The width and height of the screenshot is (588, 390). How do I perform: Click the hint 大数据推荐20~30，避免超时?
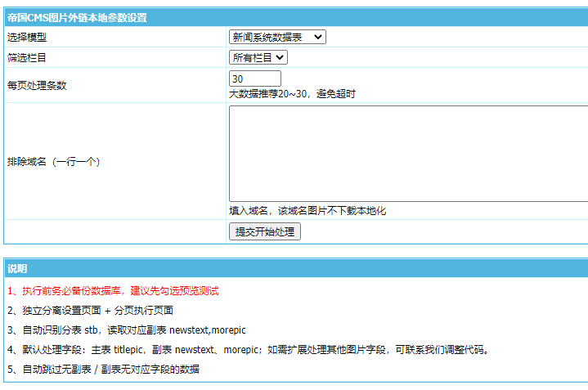coord(292,94)
